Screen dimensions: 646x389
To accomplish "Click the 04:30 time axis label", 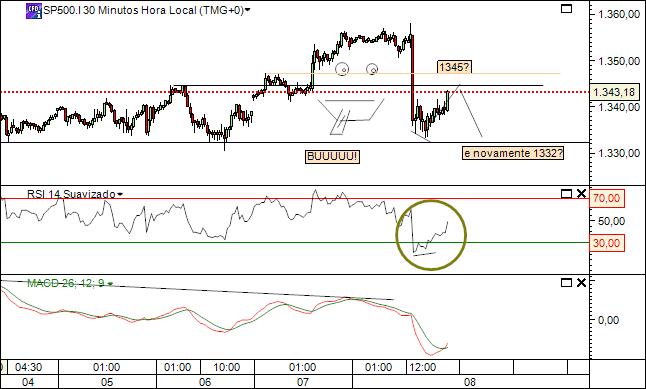I will [28, 367].
